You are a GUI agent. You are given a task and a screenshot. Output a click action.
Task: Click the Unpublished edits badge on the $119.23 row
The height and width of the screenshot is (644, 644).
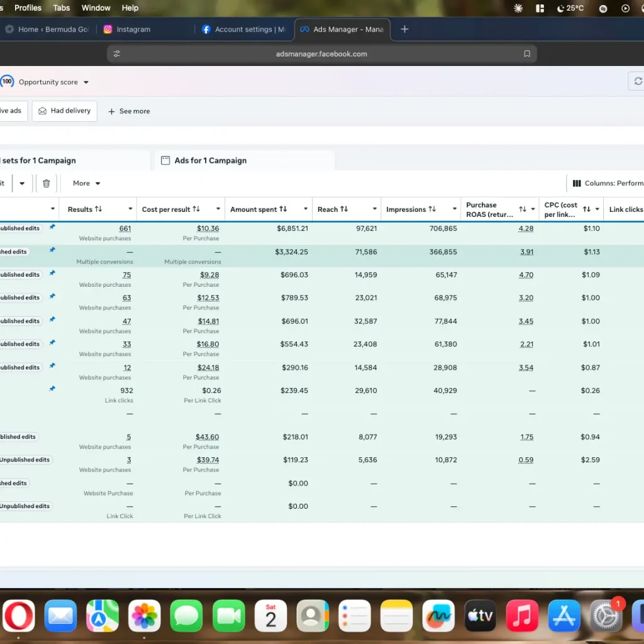click(x=25, y=460)
